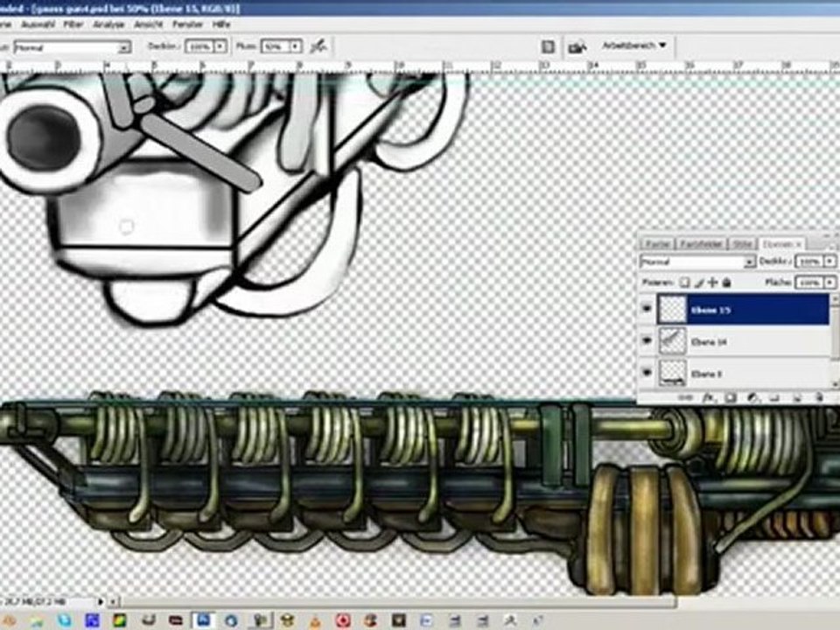The image size is (840, 630).
Task: Open the Arbeitsbereich workspace dropdown
Action: (x=634, y=45)
